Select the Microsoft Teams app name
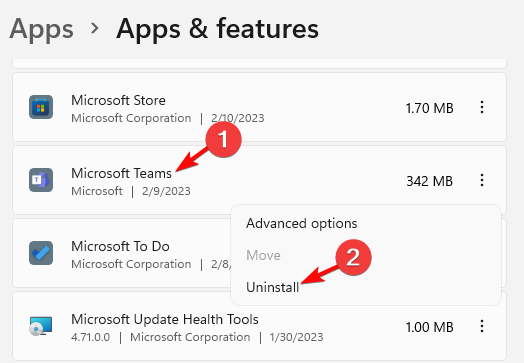This screenshot has height=363, width=524. [121, 173]
